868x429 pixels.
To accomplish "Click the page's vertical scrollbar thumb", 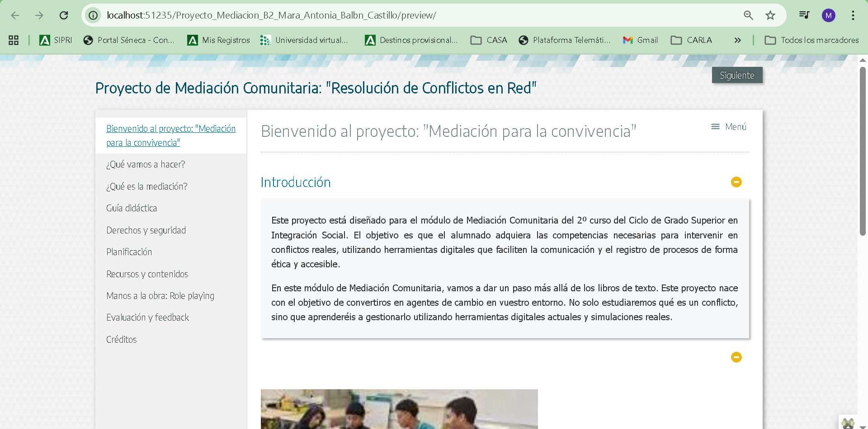I will [x=863, y=151].
